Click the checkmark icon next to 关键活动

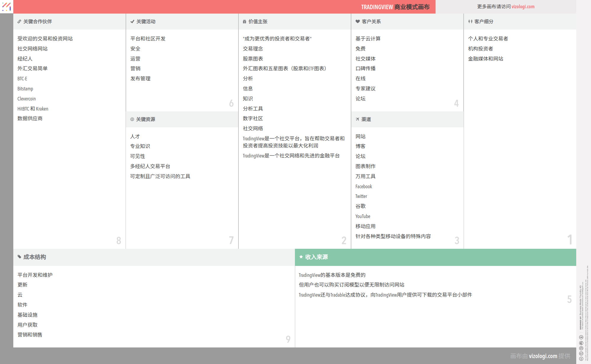tap(132, 21)
